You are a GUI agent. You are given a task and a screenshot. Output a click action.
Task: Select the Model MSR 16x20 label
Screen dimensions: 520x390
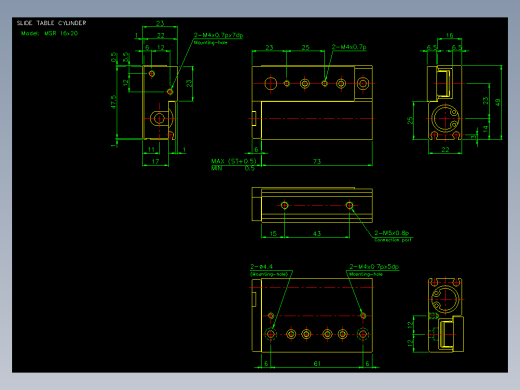pyautogui.click(x=49, y=33)
